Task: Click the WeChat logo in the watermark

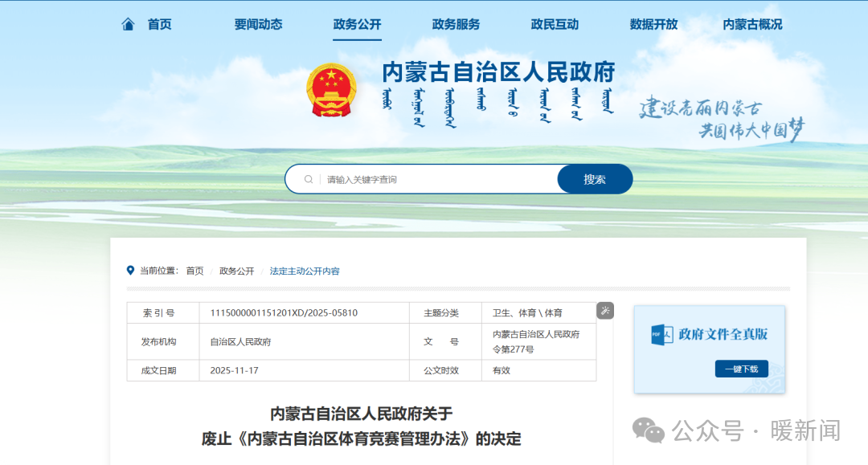Action: [648, 430]
